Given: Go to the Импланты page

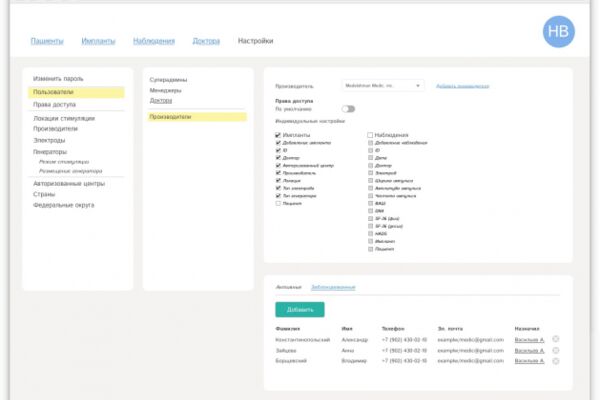Looking at the screenshot, I should 98,41.
